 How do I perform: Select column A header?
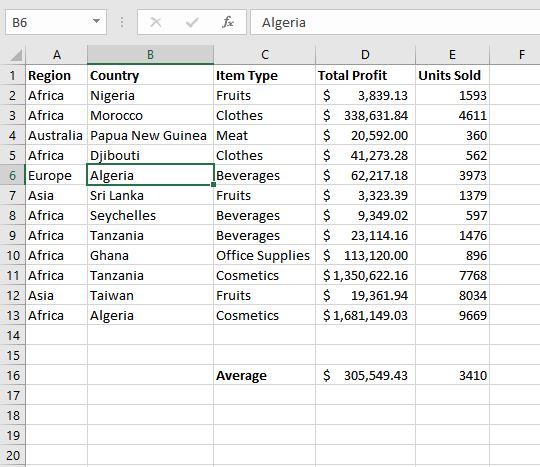pos(56,55)
